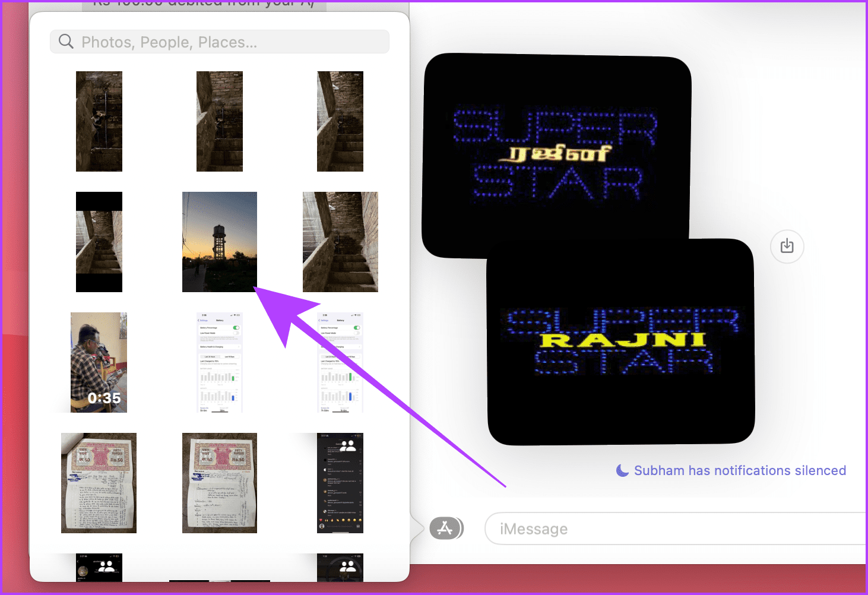Select the first brick staircase photo
Image resolution: width=868 pixels, height=595 pixels.
99,121
